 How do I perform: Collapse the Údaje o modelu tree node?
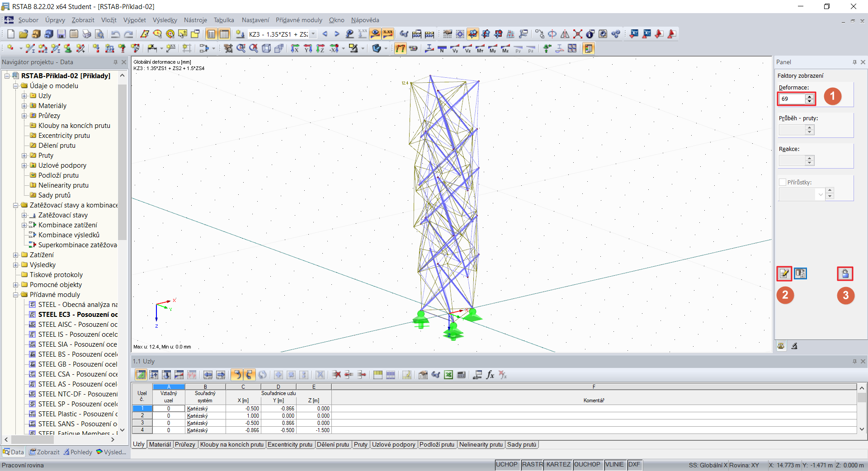click(16, 86)
